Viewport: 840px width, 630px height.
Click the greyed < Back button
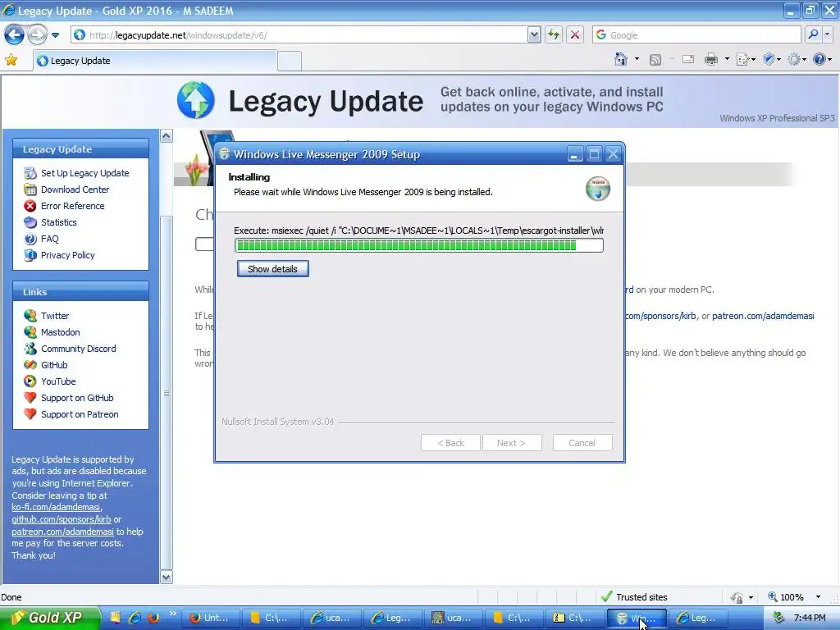[450, 443]
